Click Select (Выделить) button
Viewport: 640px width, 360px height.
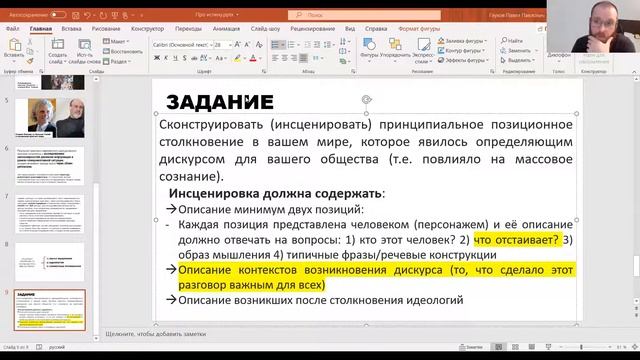click(x=518, y=60)
